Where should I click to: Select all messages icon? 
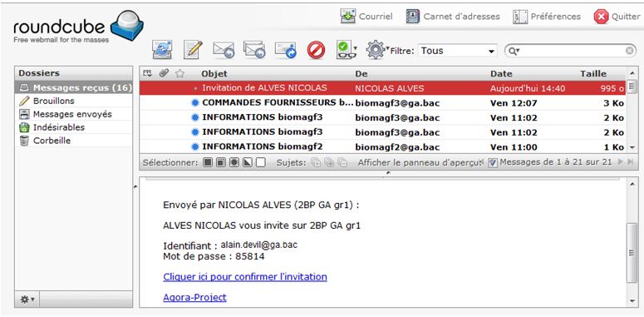(209, 162)
